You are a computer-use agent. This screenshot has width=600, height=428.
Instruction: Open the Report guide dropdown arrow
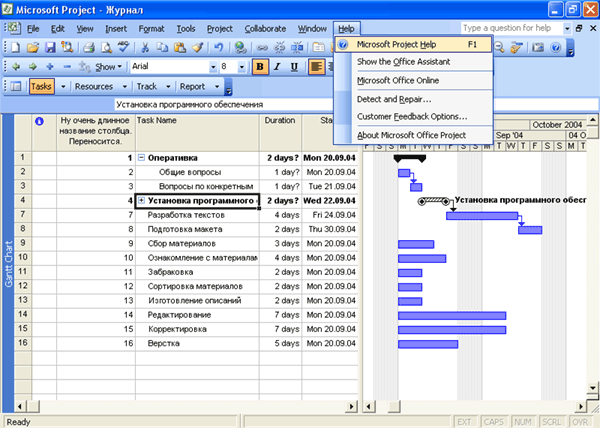click(217, 87)
